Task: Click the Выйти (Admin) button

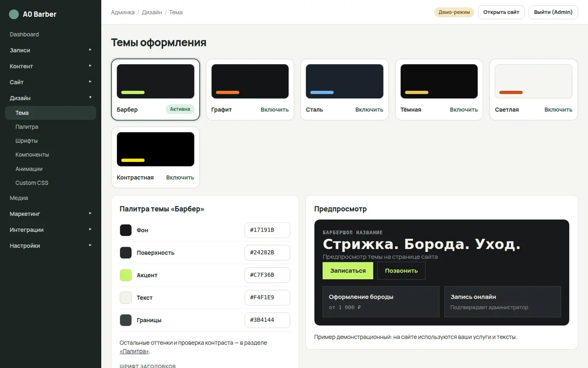Action: pyautogui.click(x=553, y=12)
